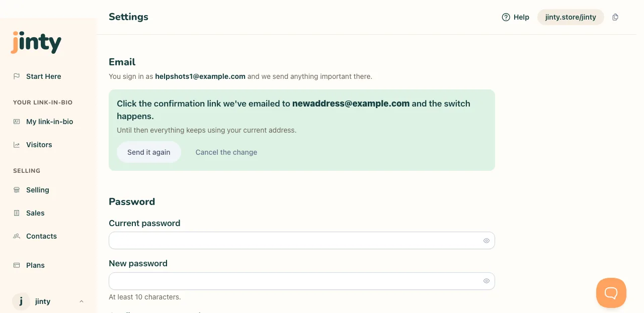Click the jinty logo in the sidebar
Image resolution: width=644 pixels, height=313 pixels.
[36, 42]
